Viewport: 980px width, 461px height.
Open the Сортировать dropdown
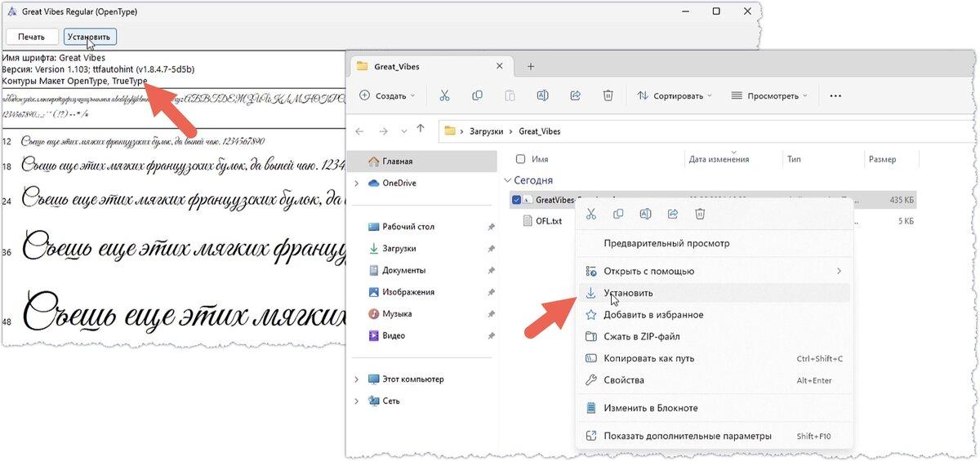coord(674,95)
